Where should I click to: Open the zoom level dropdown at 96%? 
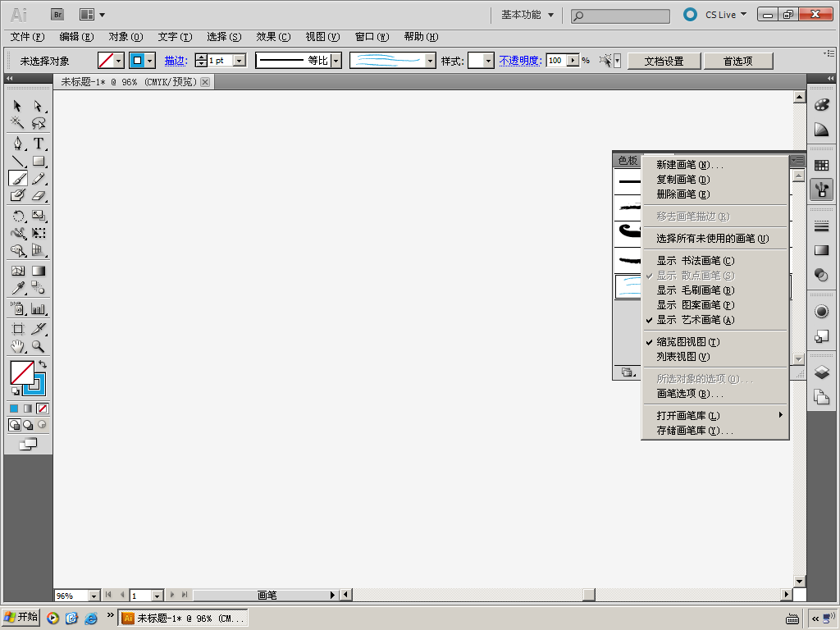pyautogui.click(x=93, y=596)
